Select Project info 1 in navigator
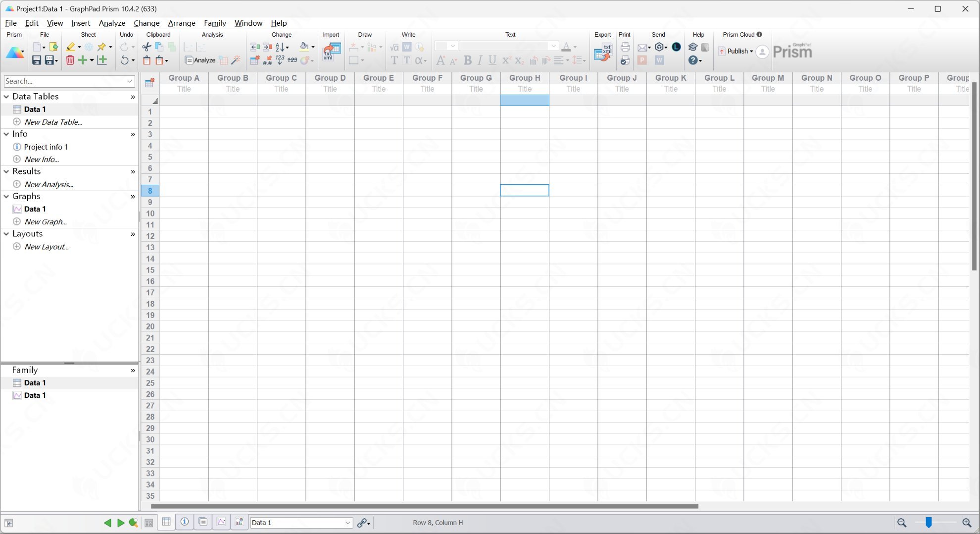 click(46, 147)
